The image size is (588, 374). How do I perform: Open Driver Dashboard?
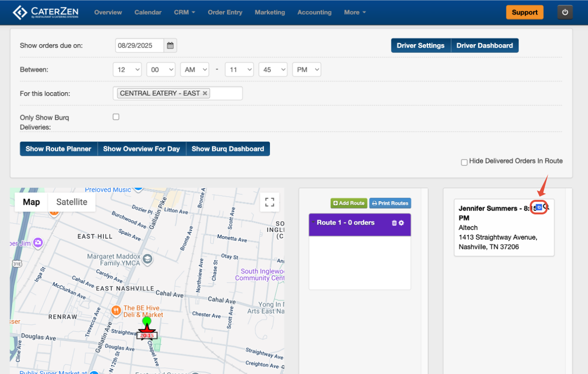point(485,46)
